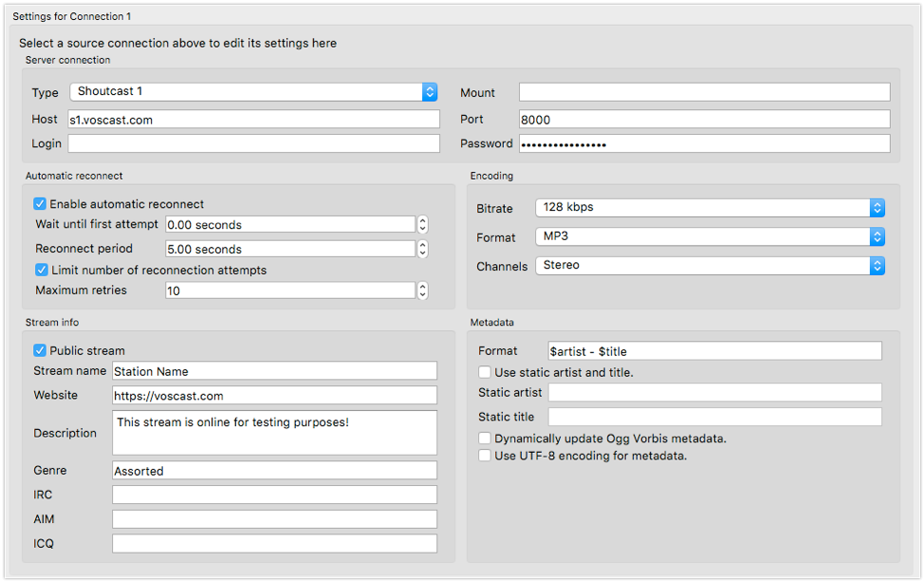Click the Wait until first attempt value field
The image size is (924, 581).
click(x=290, y=224)
